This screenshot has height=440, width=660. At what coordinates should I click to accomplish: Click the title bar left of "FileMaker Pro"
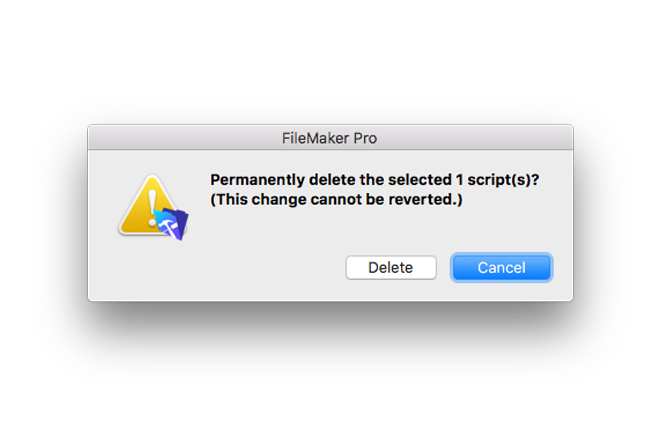point(180,137)
